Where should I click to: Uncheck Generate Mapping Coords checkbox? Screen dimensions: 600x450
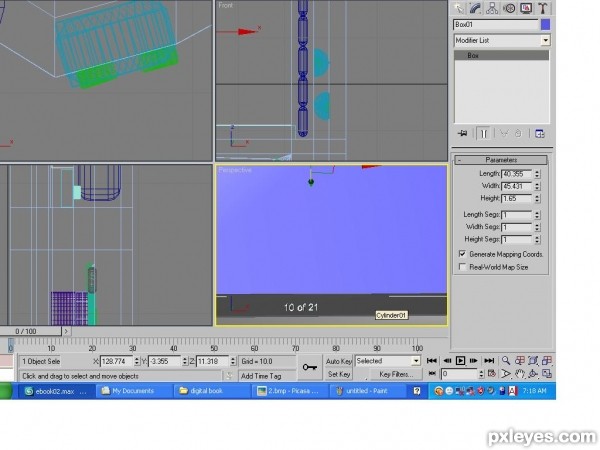(462, 254)
